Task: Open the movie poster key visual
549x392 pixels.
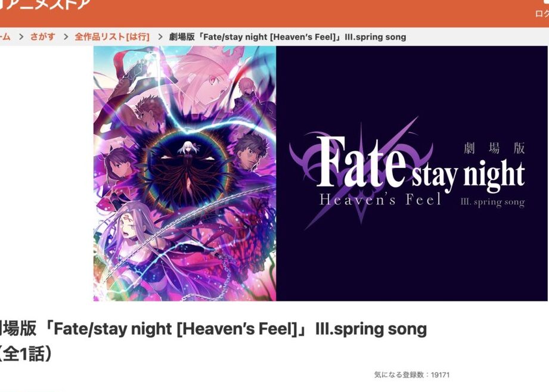Action: point(185,173)
